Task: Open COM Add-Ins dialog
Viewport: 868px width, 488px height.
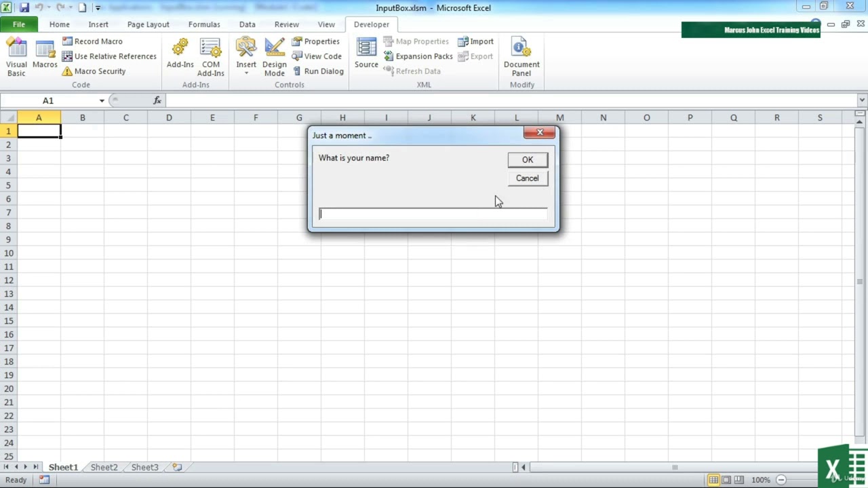Action: [x=211, y=58]
